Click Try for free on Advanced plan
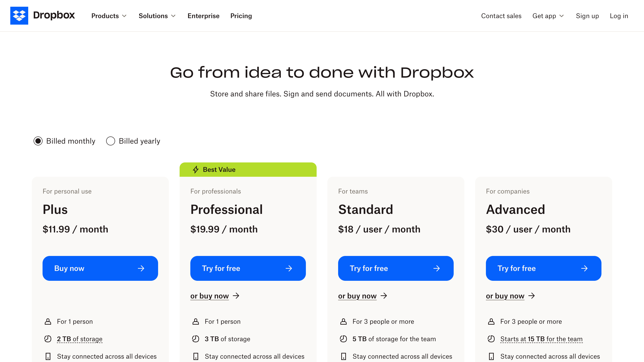 tap(543, 268)
